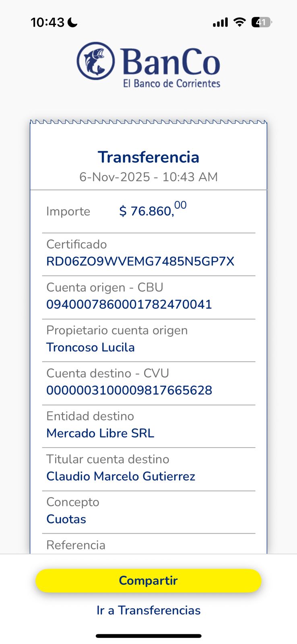The height and width of the screenshot is (644, 297).
Task: Open the Ir a Transferencias link
Action: coord(148,610)
